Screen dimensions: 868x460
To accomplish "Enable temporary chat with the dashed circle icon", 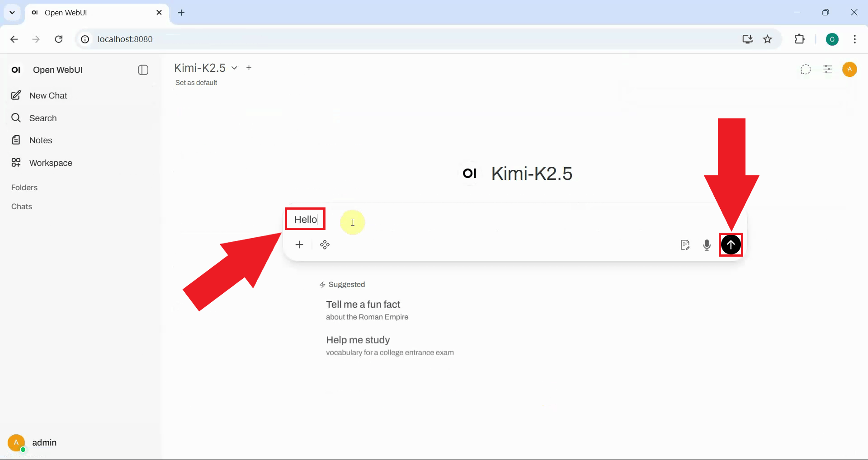I will (x=806, y=69).
